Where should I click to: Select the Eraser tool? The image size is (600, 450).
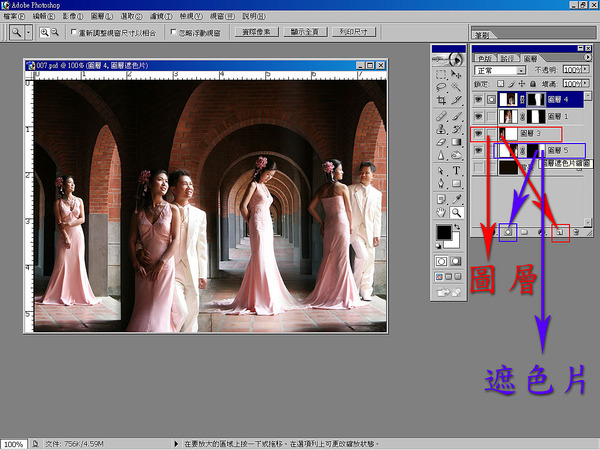(441, 142)
